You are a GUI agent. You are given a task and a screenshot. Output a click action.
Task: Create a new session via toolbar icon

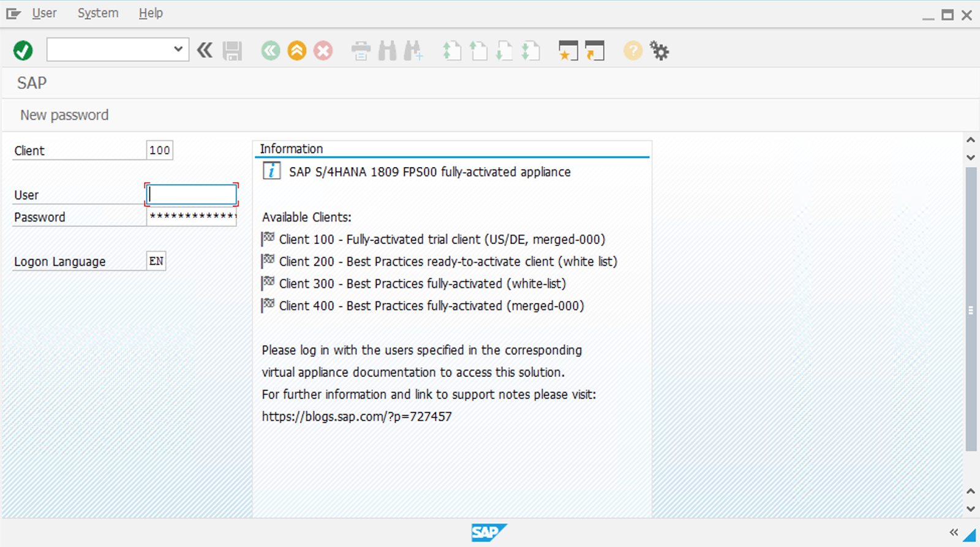click(x=568, y=51)
